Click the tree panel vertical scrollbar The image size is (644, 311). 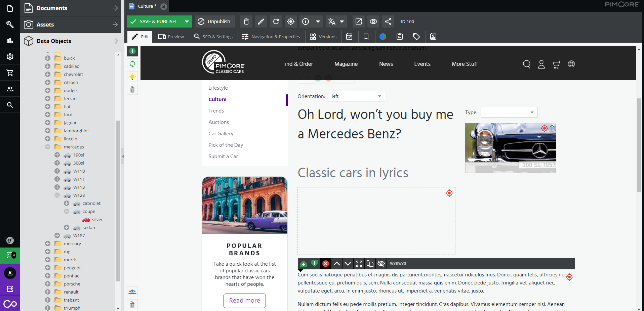(x=118, y=201)
